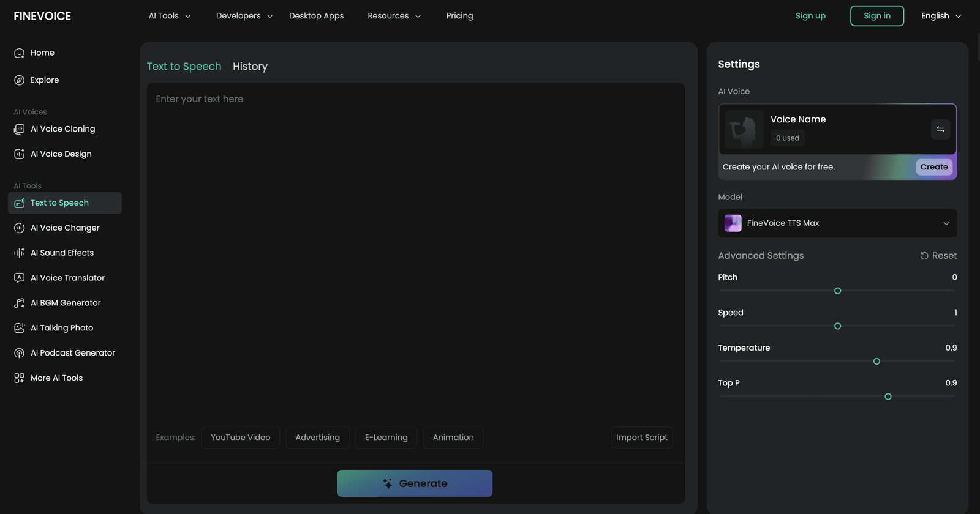The width and height of the screenshot is (980, 514).
Task: Open AI Sound Effects waveform icon
Action: (x=19, y=253)
